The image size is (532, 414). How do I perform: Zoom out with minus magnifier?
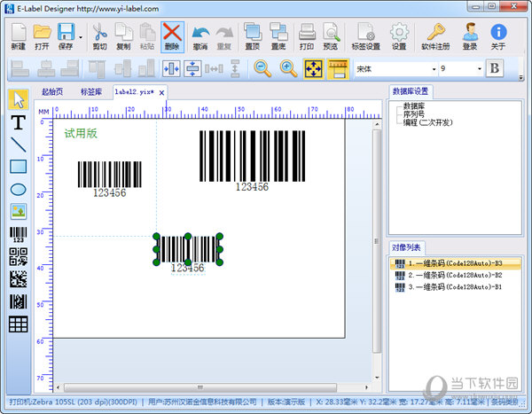262,69
